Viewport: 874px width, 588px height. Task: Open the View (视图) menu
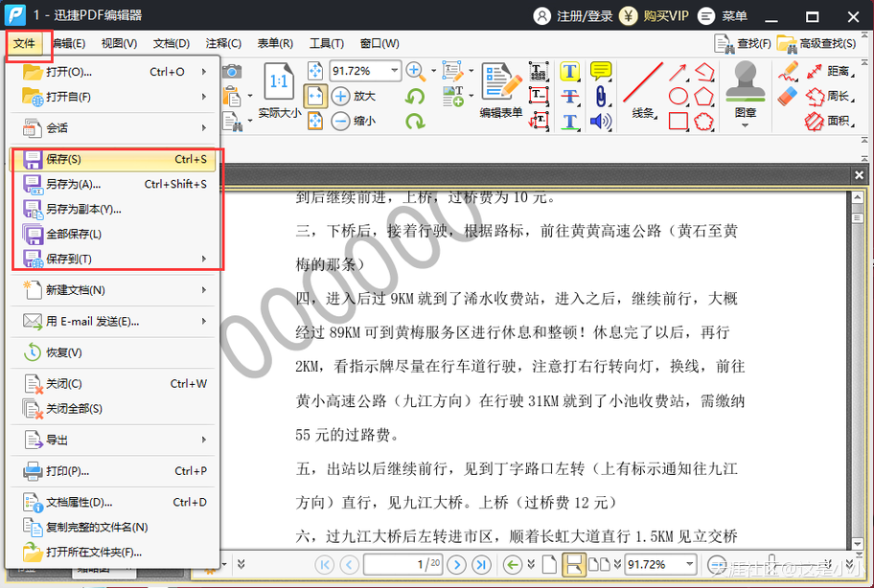click(119, 43)
